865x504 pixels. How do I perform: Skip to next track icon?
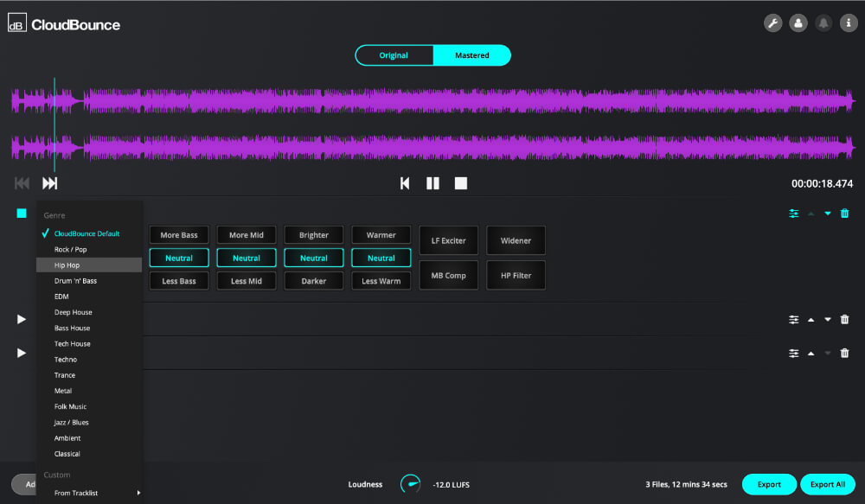(50, 183)
